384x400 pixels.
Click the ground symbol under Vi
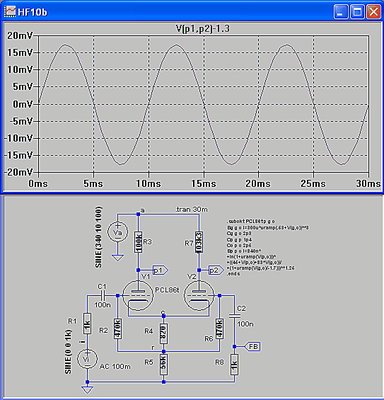point(87,389)
